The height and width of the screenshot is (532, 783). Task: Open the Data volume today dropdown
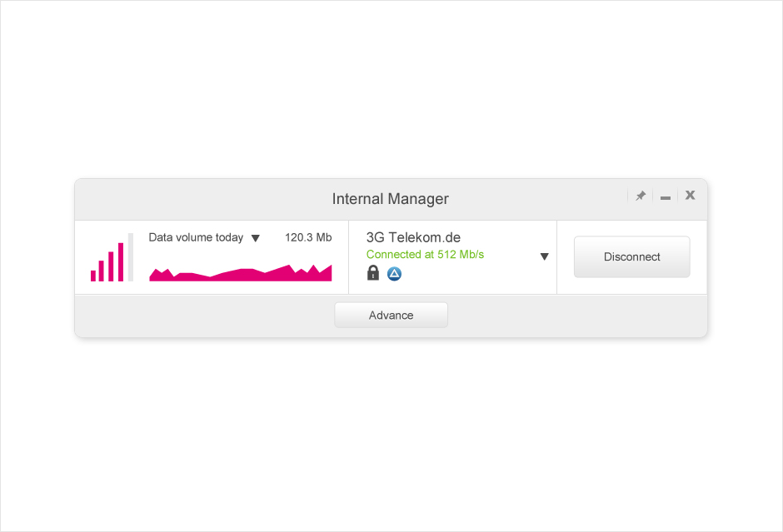coord(256,238)
